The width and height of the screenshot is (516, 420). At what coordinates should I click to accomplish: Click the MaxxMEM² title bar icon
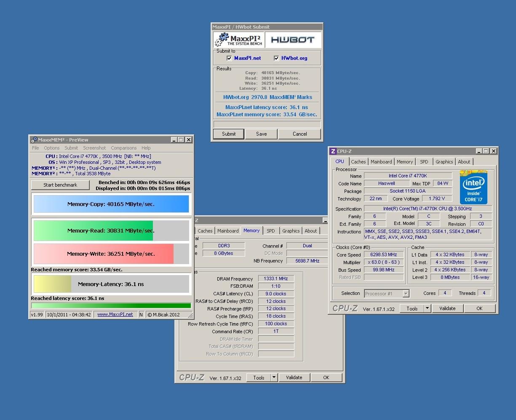point(34,140)
